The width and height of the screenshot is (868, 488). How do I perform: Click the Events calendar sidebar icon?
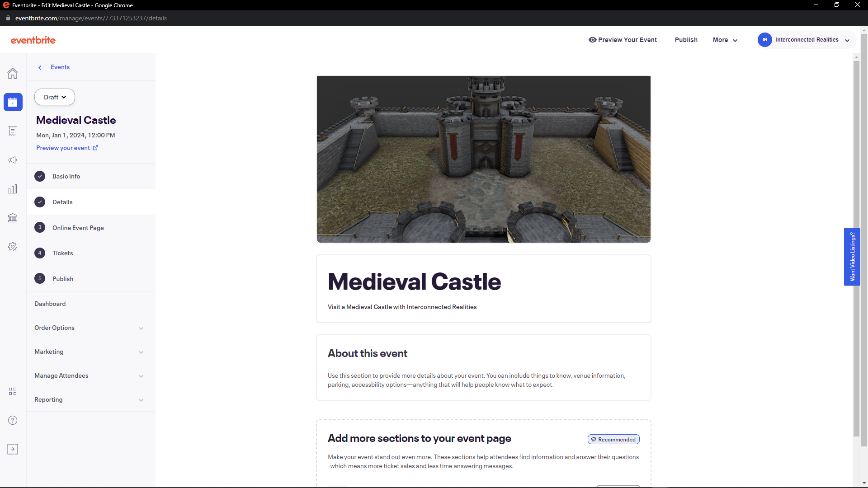click(x=13, y=102)
